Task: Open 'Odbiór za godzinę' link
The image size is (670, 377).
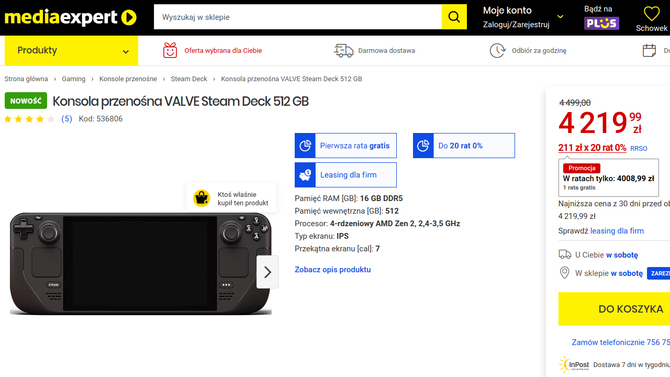Action: click(x=539, y=50)
